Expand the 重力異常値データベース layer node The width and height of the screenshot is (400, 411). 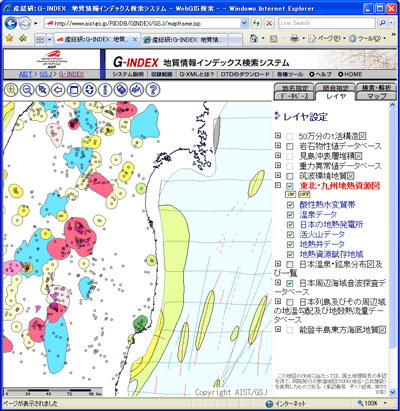click(278, 165)
